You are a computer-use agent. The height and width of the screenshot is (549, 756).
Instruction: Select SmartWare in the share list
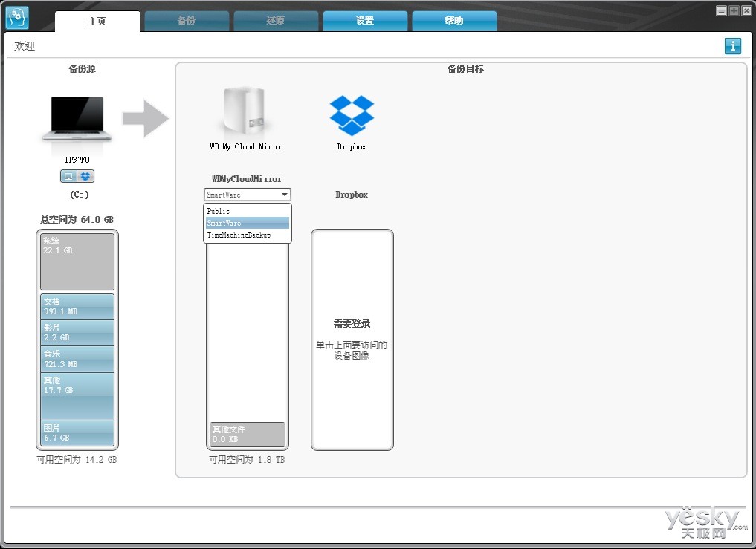pos(248,223)
